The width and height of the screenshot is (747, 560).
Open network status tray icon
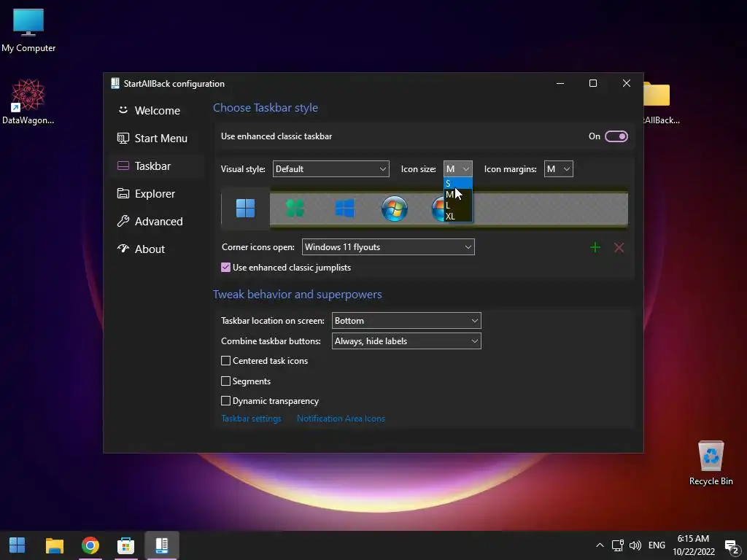[618, 545]
